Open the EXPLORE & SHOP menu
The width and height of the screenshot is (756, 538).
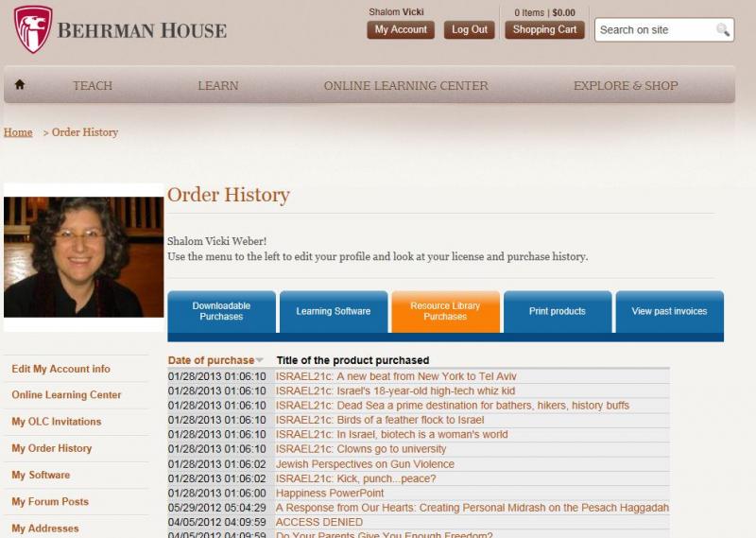626,86
